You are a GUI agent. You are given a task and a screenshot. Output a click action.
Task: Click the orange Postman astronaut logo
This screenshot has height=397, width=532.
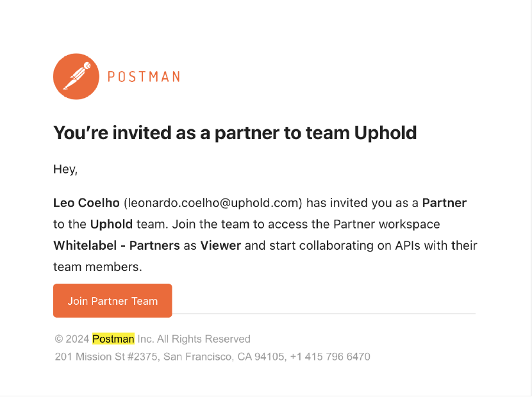coord(76,77)
